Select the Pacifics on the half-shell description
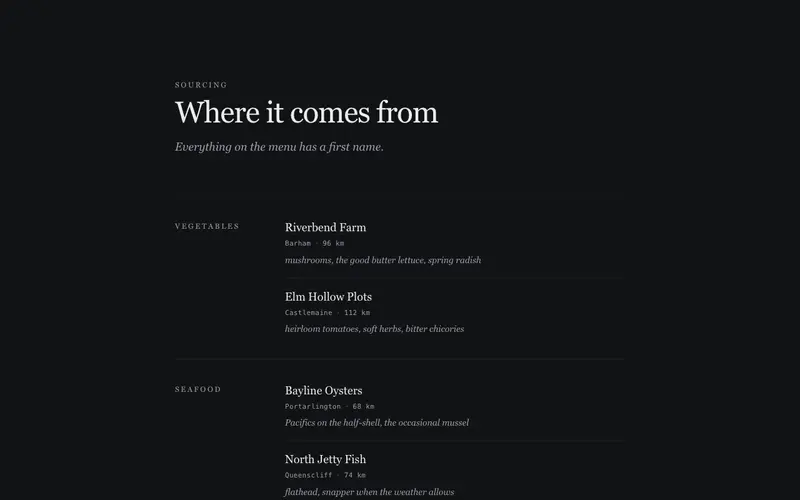 pos(377,423)
